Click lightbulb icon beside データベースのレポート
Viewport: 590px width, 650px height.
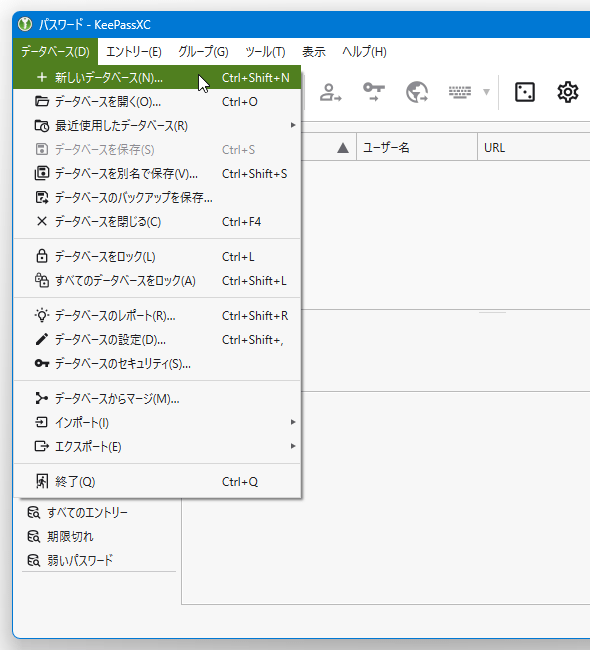(41, 315)
